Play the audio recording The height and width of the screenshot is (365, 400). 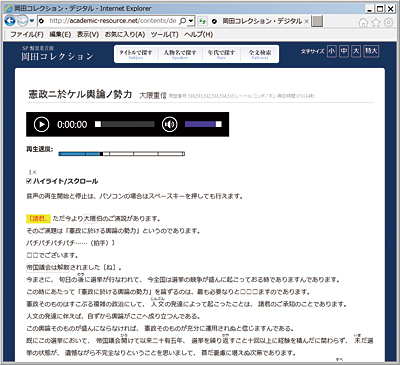click(x=42, y=124)
